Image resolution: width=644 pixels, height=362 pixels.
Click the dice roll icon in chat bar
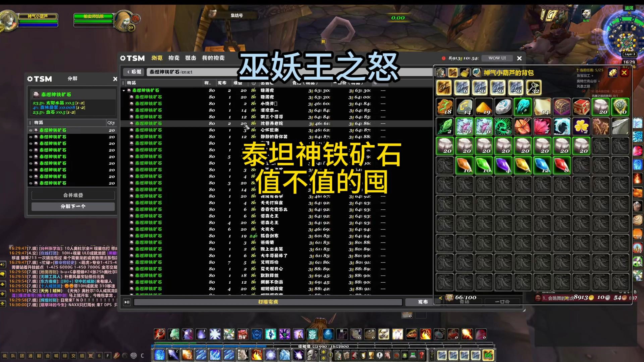133,355
